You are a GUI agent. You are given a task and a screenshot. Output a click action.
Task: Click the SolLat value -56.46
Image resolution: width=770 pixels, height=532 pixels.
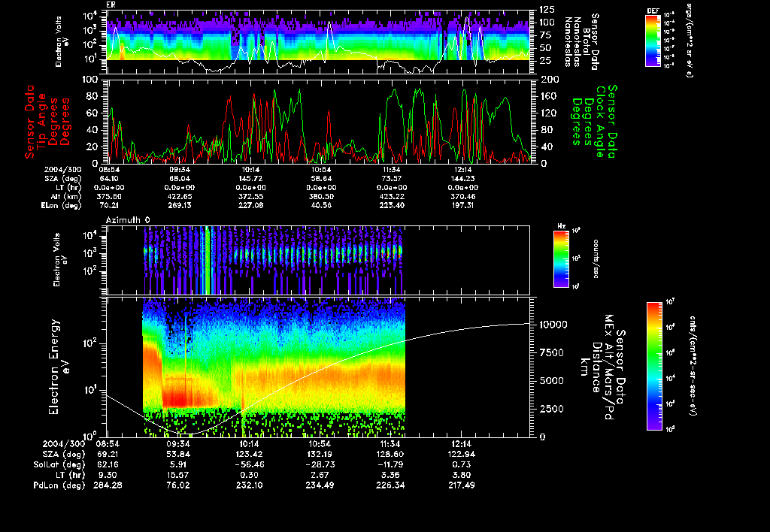tap(250, 465)
